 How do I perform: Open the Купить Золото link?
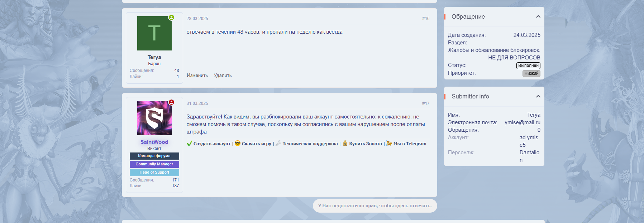tap(366, 144)
